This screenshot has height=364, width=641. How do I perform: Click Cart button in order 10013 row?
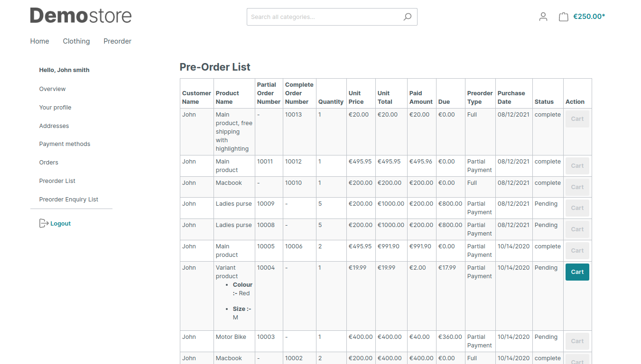577,119
